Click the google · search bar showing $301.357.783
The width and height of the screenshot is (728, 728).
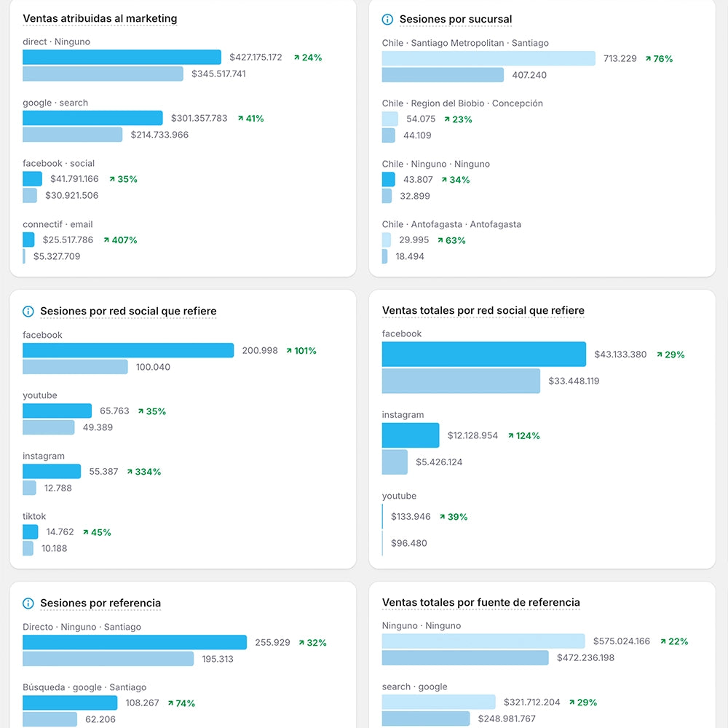(x=92, y=118)
